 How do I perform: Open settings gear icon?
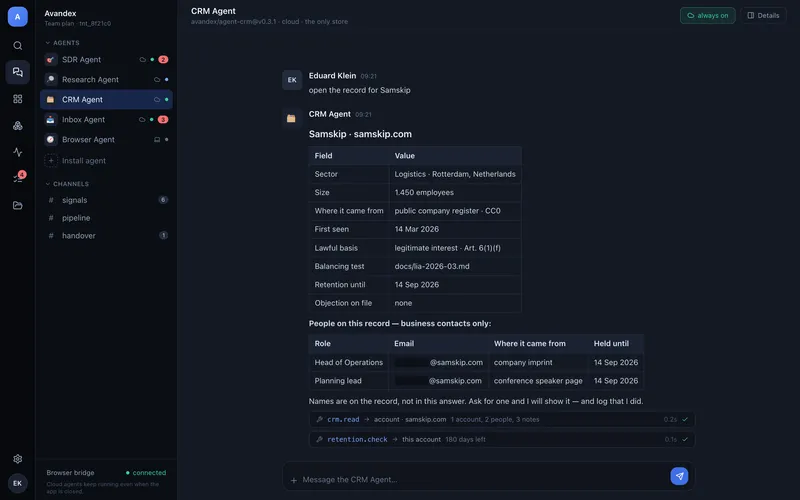17,459
